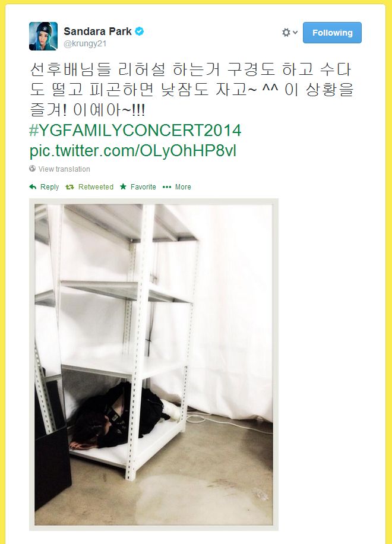392x544 pixels.
Task: Click the Favorite star icon
Action: 123,186
